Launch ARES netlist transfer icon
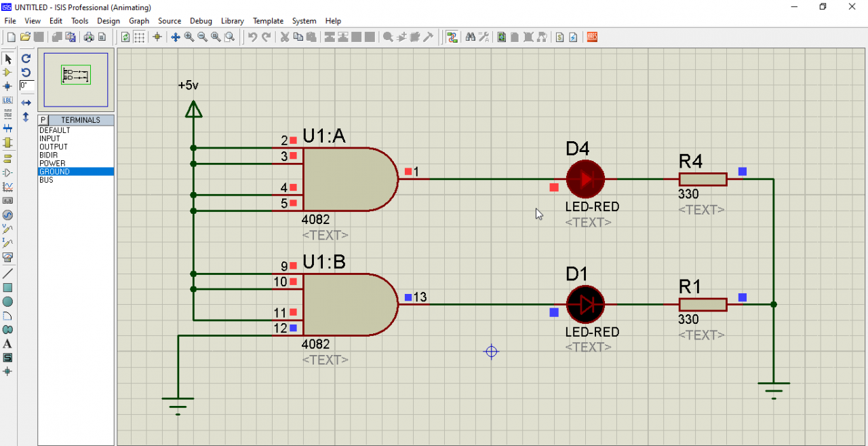This screenshot has height=446, width=868. pyautogui.click(x=592, y=37)
